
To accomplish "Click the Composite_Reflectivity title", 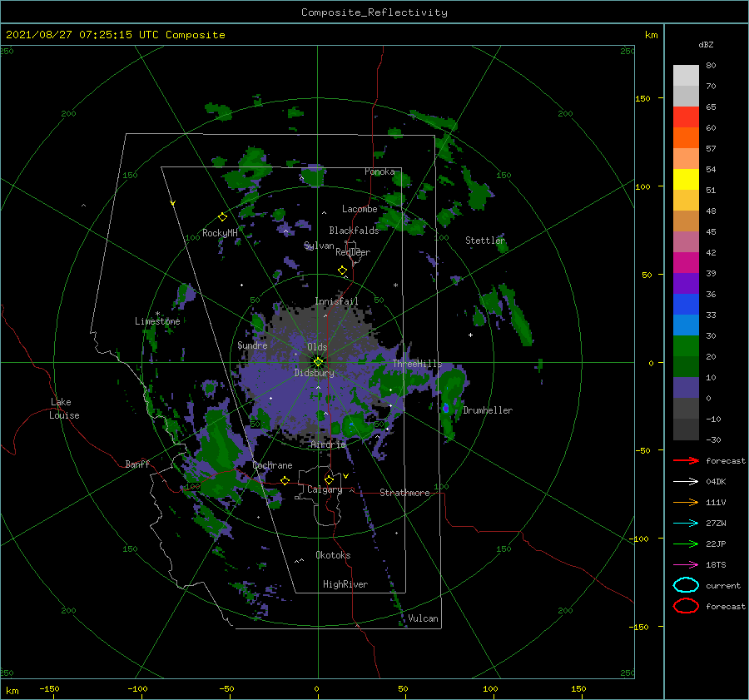I will pos(374,12).
